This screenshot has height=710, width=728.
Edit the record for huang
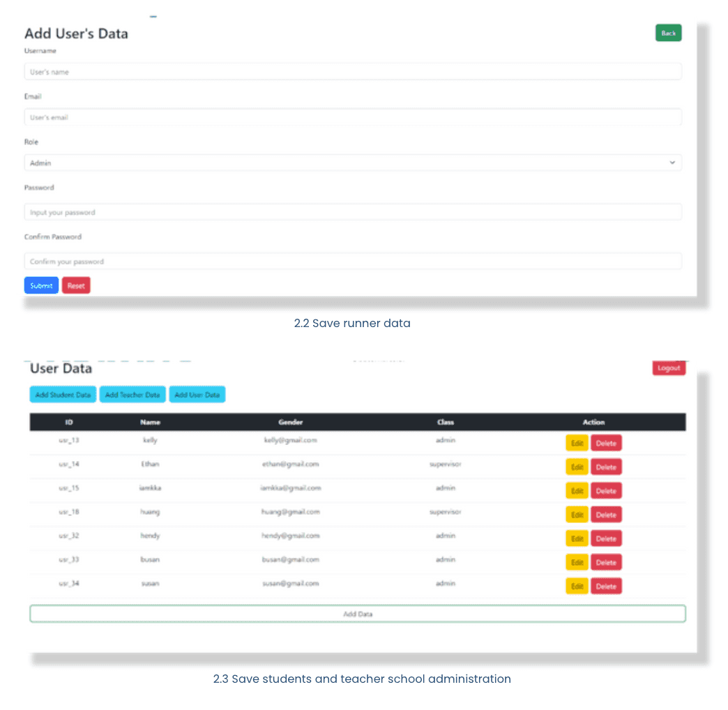pos(576,514)
